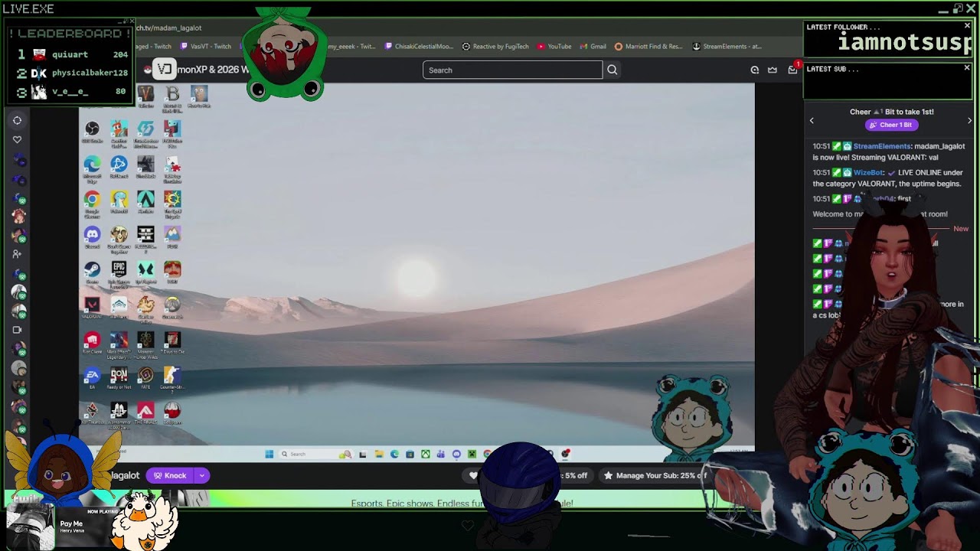The height and width of the screenshot is (551, 980).
Task: Show previous leaderboard with the left chevron
Action: tap(812, 120)
